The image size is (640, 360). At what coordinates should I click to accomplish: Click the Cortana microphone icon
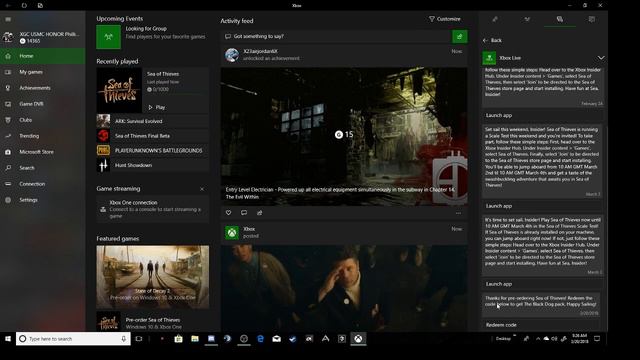point(124,339)
